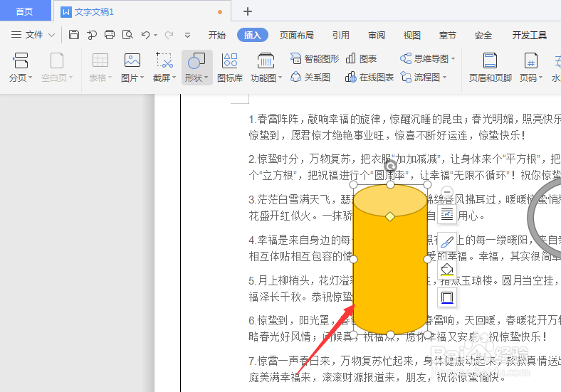This screenshot has width=561, height=392.
Task: Expand the Undo history dropdown arrow
Action: pos(155,35)
